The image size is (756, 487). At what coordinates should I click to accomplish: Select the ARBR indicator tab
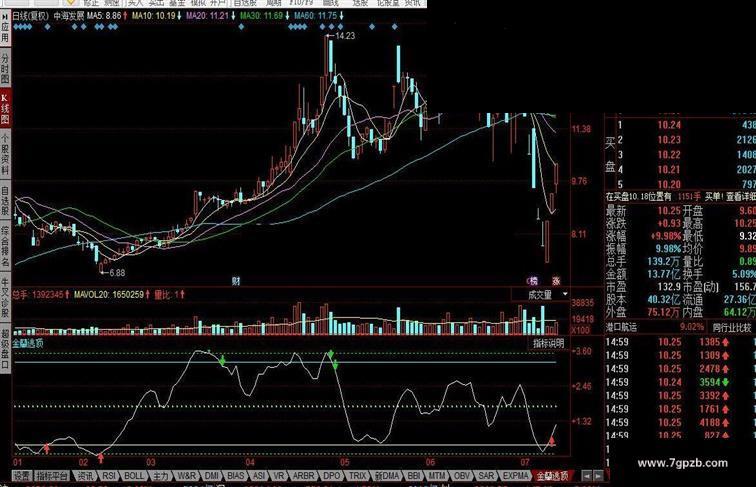coord(304,476)
